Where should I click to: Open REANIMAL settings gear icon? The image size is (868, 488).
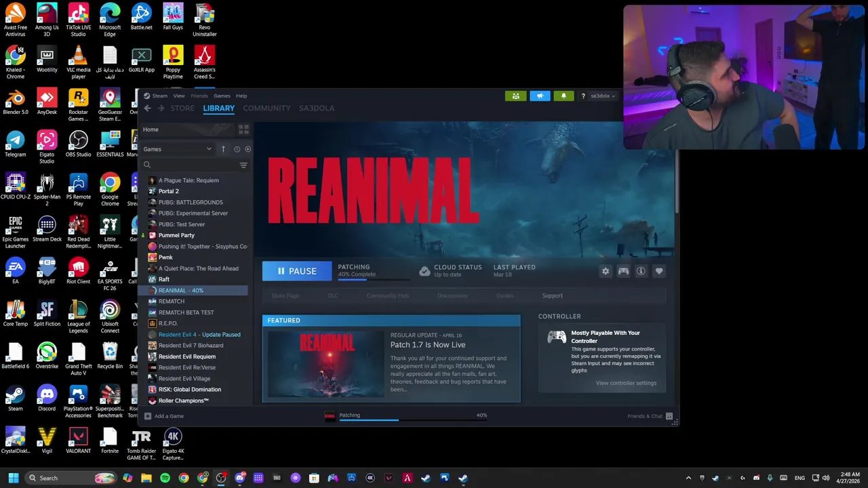tap(606, 271)
